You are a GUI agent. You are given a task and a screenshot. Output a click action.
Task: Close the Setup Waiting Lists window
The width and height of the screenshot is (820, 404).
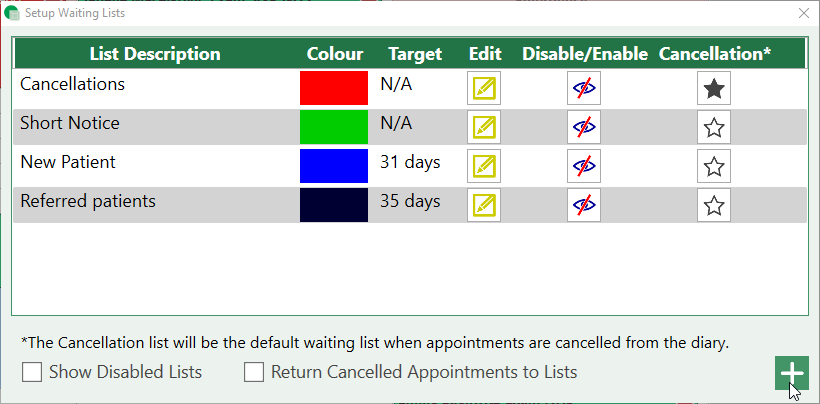click(x=803, y=13)
